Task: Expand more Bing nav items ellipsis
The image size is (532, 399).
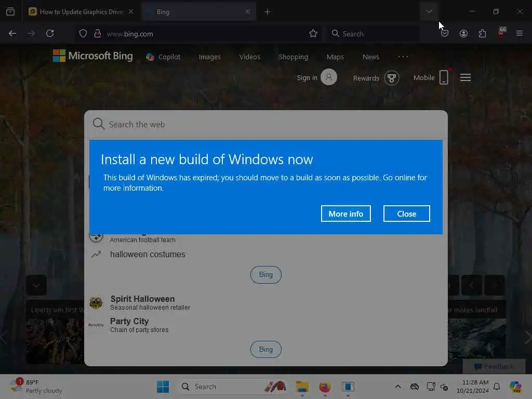Action: (403, 57)
